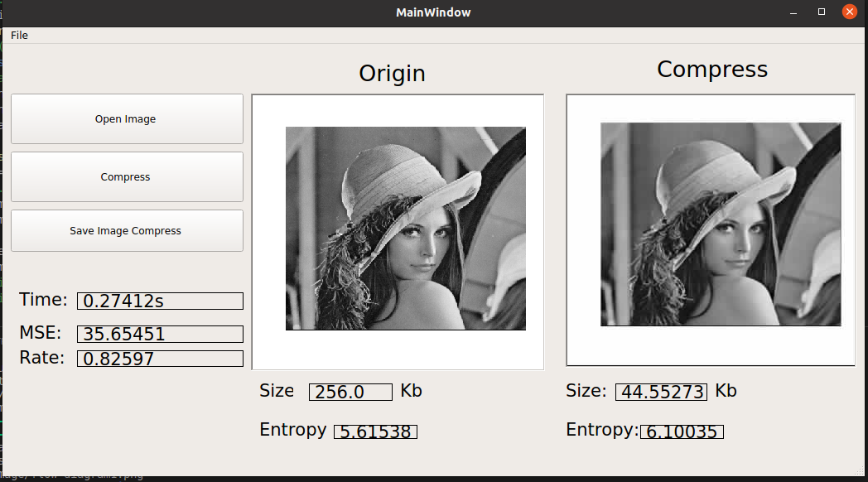Click the original image Size field 256.0
Screen dimensions: 868x482
[350, 392]
